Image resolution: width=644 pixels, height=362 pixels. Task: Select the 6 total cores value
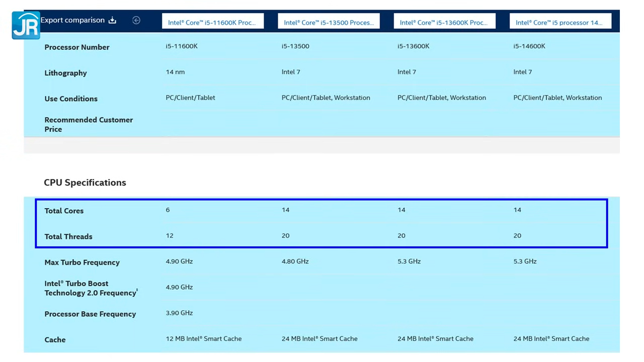pyautogui.click(x=168, y=210)
